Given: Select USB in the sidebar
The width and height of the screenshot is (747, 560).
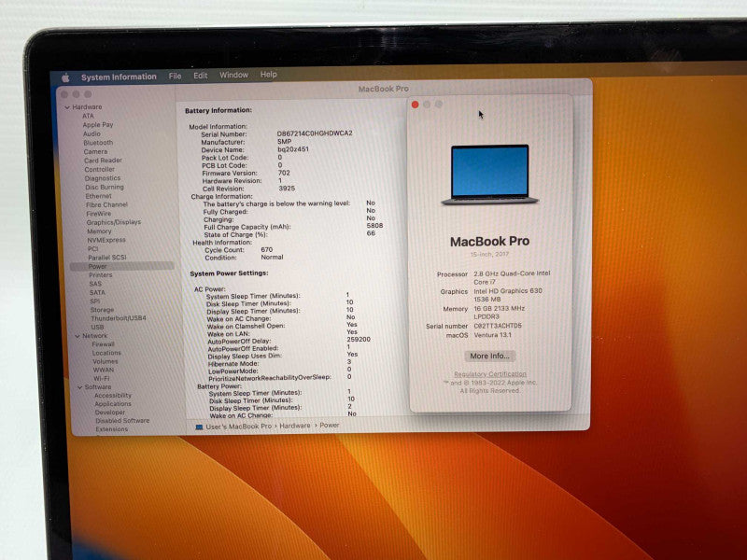Looking at the screenshot, I should pyautogui.click(x=97, y=328).
